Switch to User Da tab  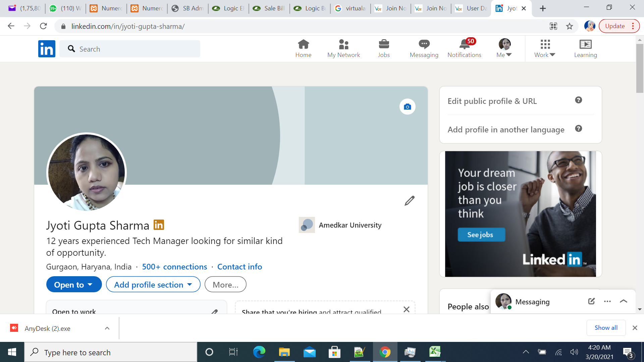pyautogui.click(x=472, y=8)
